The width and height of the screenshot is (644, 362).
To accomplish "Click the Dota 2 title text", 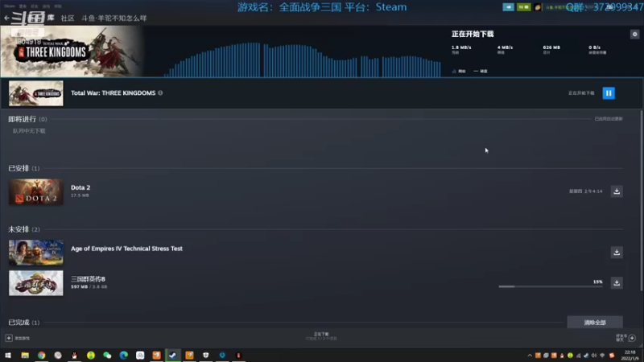I will [80, 187].
